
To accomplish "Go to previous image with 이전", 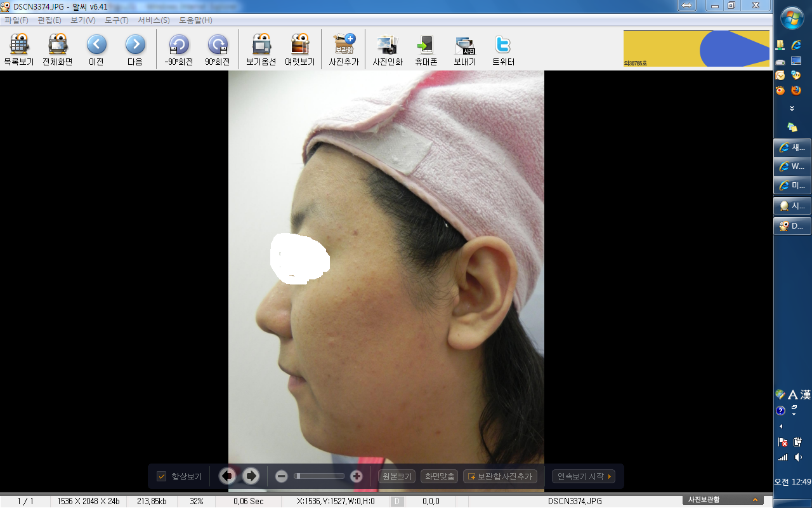I will [x=96, y=50].
